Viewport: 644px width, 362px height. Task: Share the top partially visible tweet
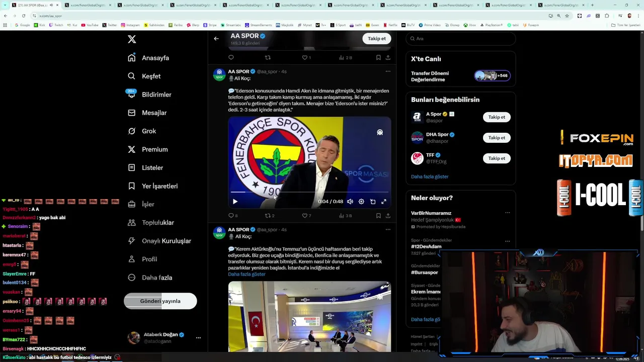388,58
